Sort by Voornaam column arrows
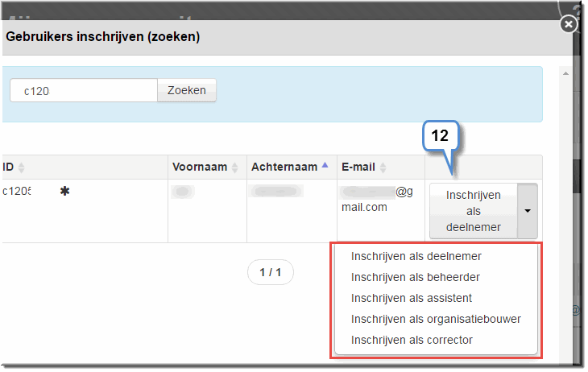The width and height of the screenshot is (588, 372). click(234, 167)
